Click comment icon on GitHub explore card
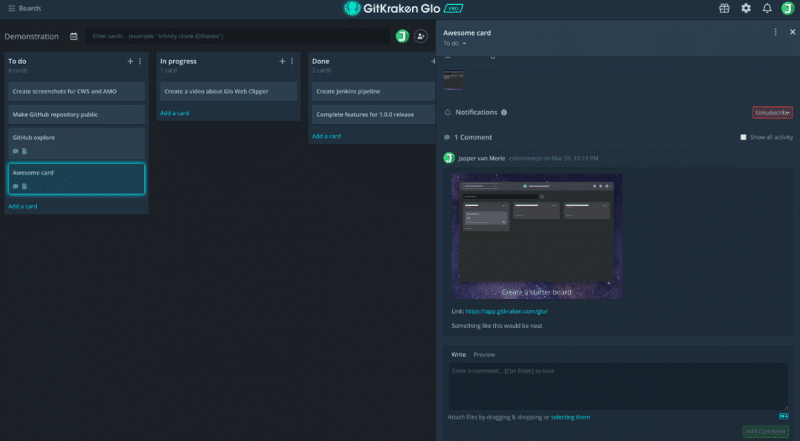The image size is (800, 441). click(x=15, y=151)
